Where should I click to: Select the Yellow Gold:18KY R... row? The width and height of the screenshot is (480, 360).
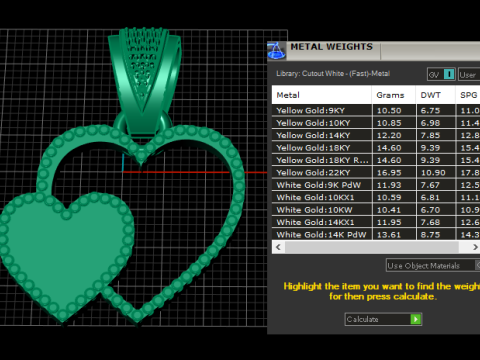(376, 160)
